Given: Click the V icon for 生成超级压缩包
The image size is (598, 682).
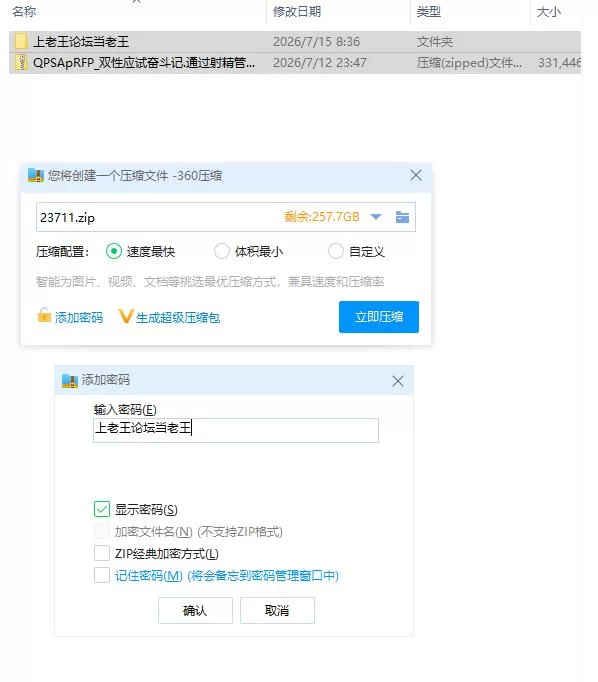Looking at the screenshot, I should (125, 316).
